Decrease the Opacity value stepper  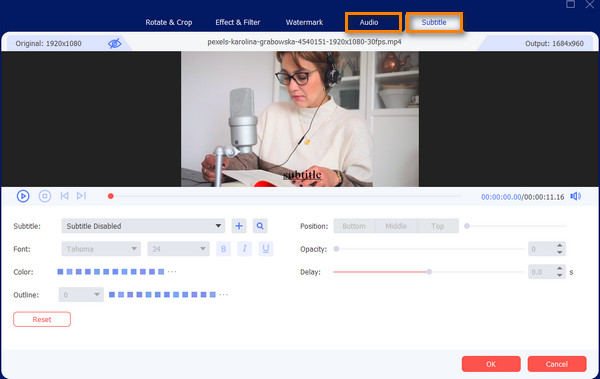click(x=560, y=253)
